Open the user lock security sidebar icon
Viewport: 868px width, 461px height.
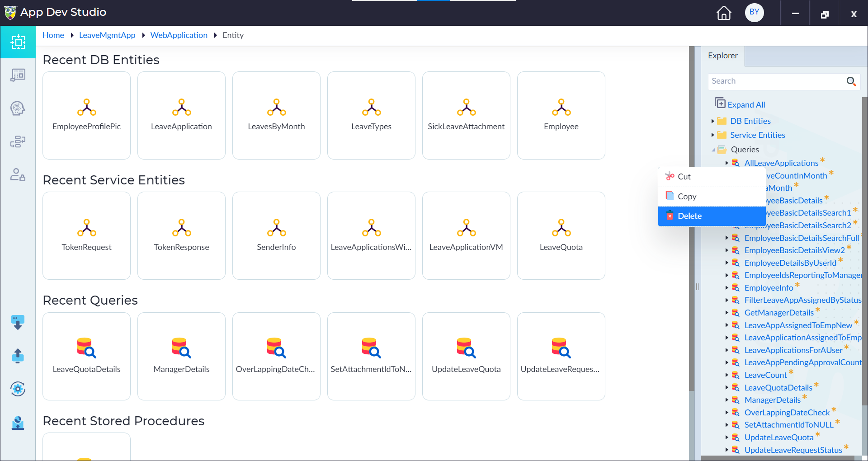pos(18,174)
